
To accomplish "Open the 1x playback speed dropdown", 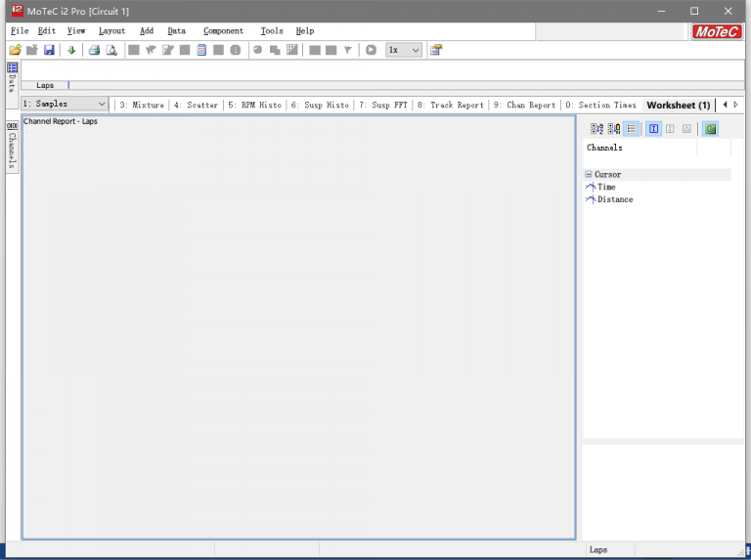I will point(404,50).
